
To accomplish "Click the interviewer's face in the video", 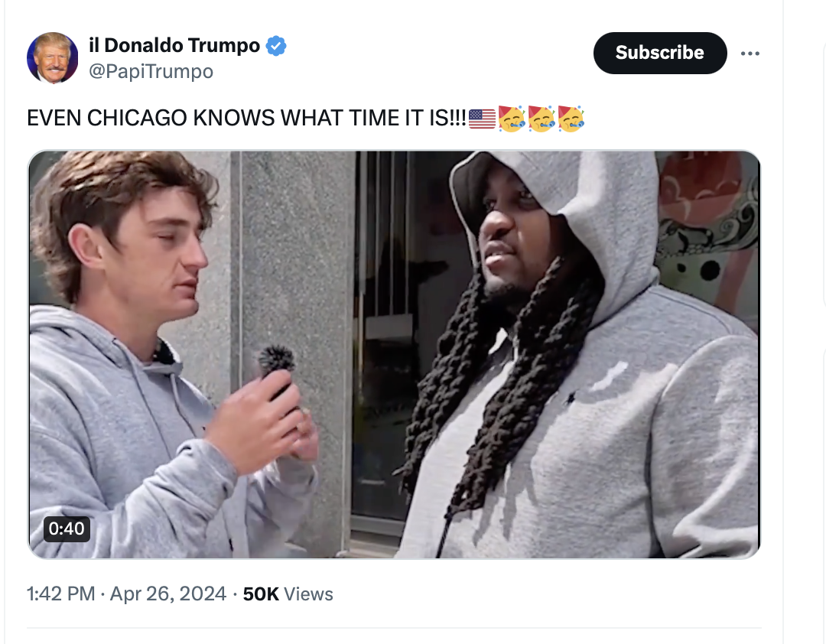I will (158, 248).
